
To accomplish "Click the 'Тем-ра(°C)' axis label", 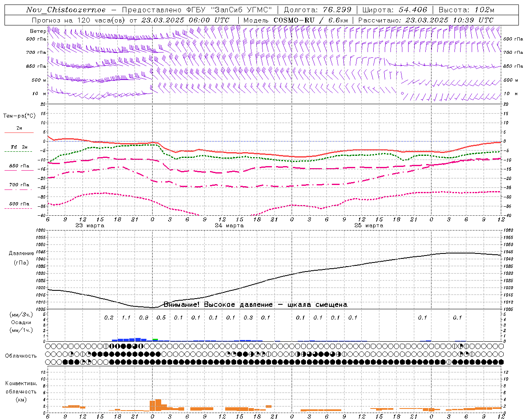I will pos(19,116).
